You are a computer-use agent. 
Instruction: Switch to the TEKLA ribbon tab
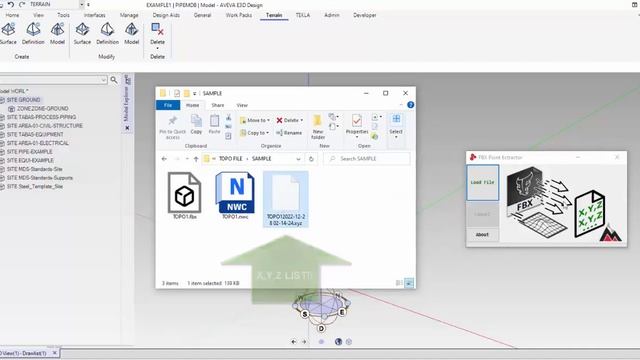[x=303, y=15]
